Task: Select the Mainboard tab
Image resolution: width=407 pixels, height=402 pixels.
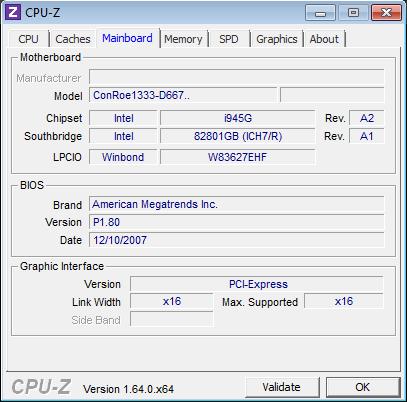Action: pos(127,38)
